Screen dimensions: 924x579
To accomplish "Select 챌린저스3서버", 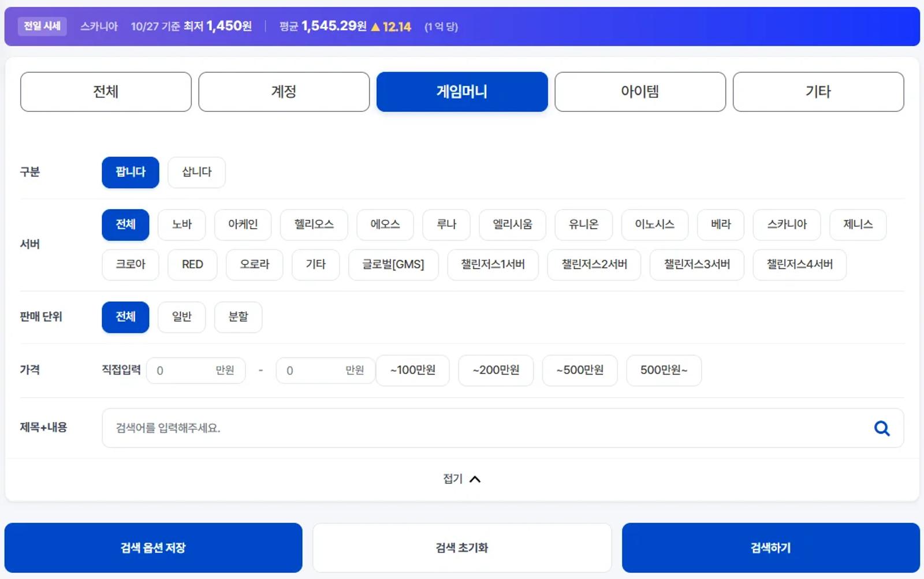I will (x=697, y=265).
